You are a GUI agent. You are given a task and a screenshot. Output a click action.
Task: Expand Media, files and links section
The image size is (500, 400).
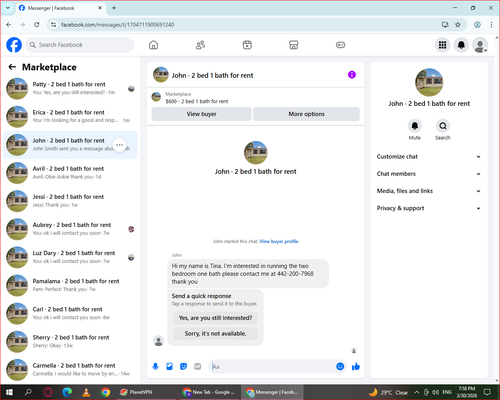click(429, 191)
